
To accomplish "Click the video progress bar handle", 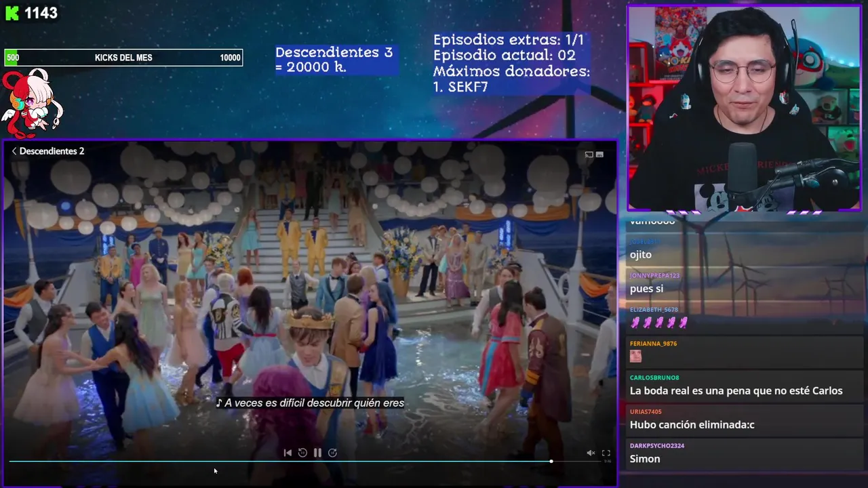I will point(551,462).
